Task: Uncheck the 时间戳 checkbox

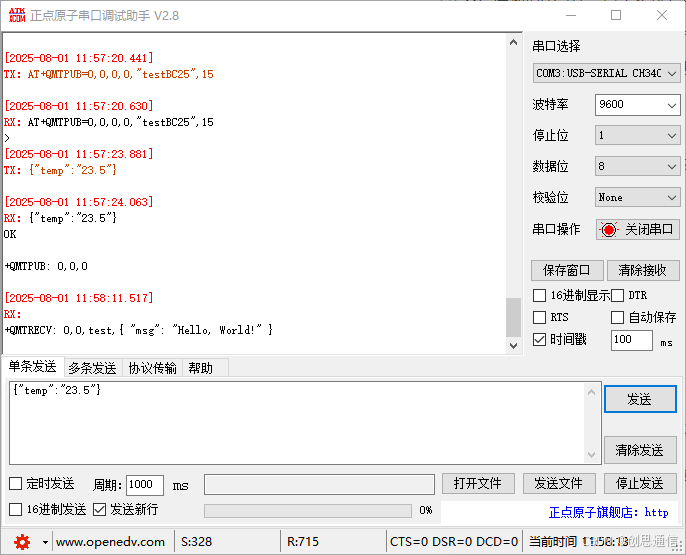Action: click(539, 339)
